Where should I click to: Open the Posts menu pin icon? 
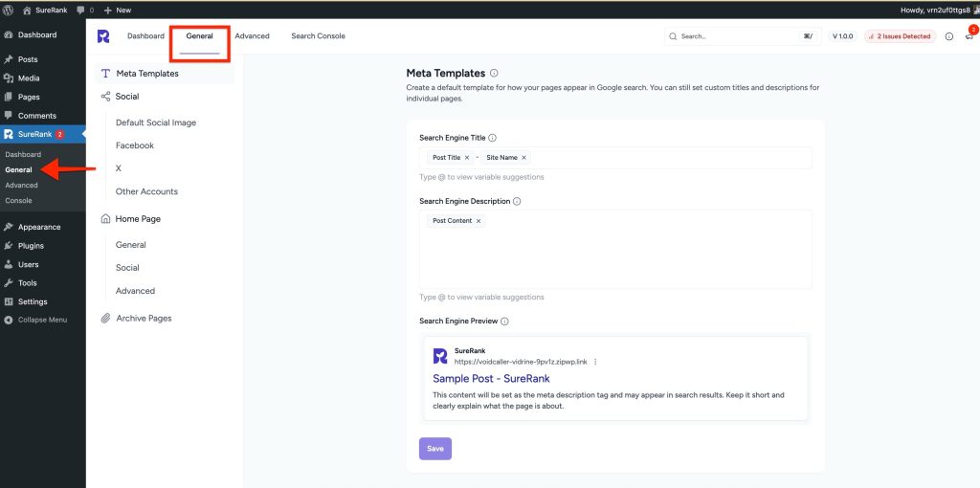(8, 59)
